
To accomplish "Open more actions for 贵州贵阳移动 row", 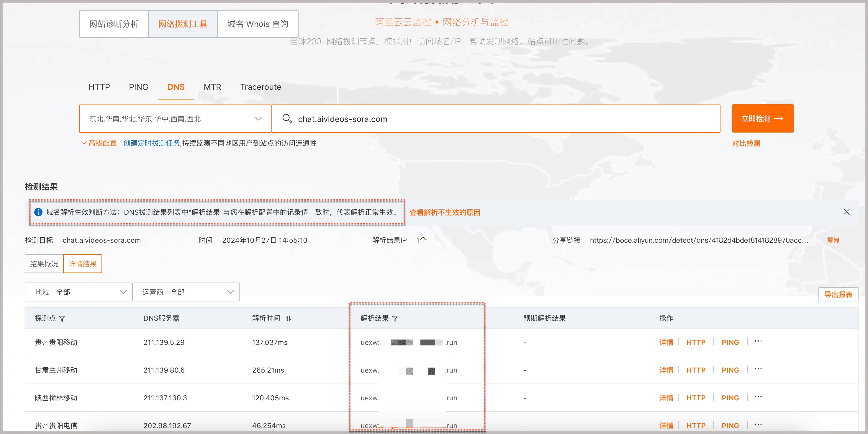I will 758,341.
